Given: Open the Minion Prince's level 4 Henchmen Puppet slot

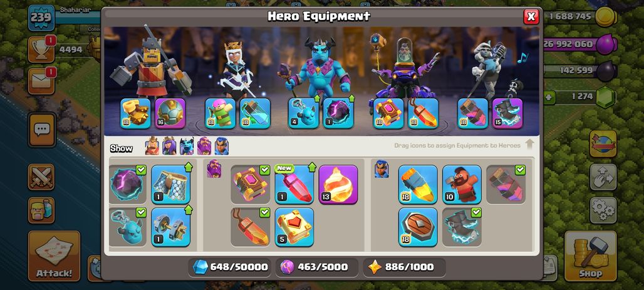Looking at the screenshot, I should pyautogui.click(x=303, y=113).
